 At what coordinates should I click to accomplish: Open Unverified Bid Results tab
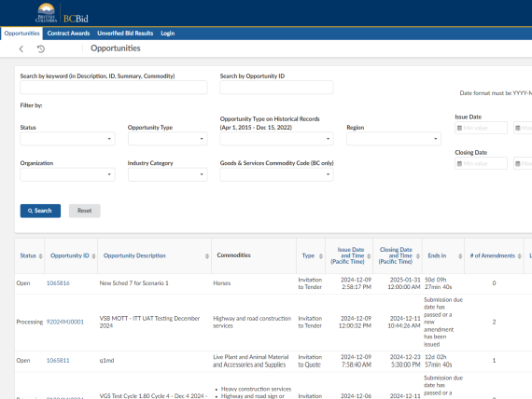click(x=125, y=34)
